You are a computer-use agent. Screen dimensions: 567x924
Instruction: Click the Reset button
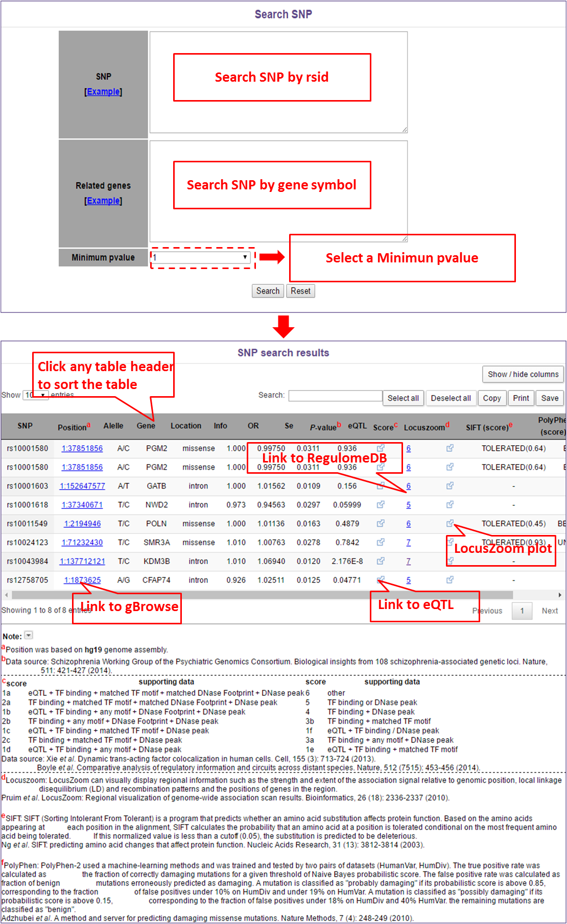tap(301, 291)
